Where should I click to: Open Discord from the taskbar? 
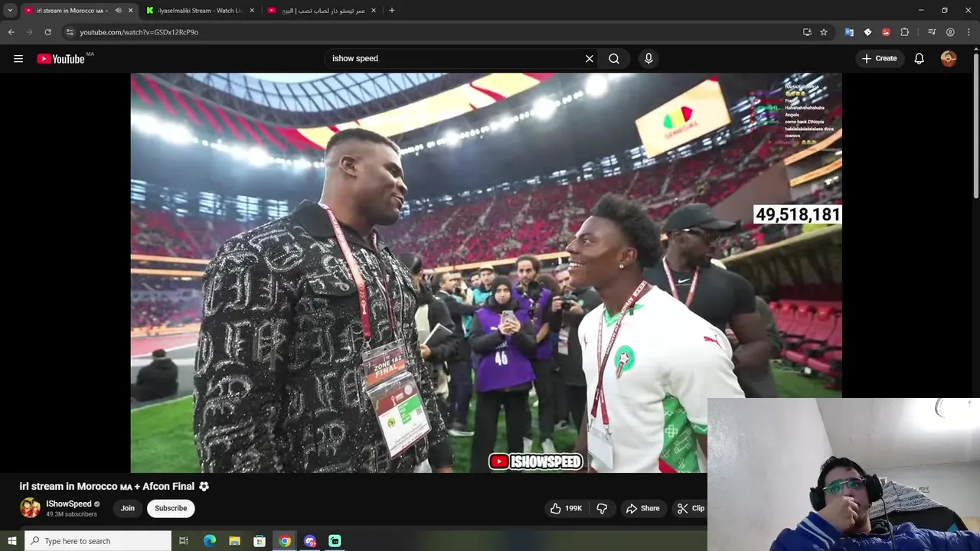[310, 541]
